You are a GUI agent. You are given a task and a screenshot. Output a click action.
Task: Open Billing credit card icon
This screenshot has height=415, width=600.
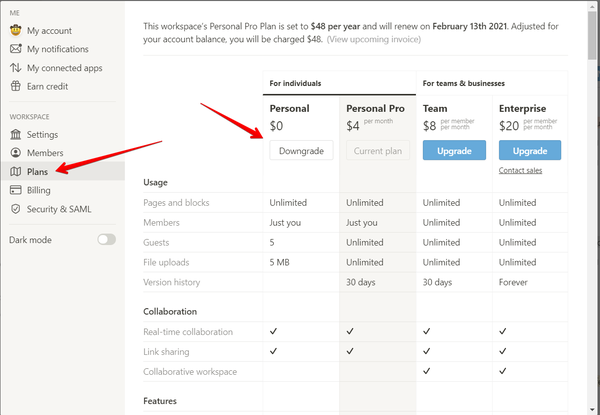pyautogui.click(x=15, y=190)
